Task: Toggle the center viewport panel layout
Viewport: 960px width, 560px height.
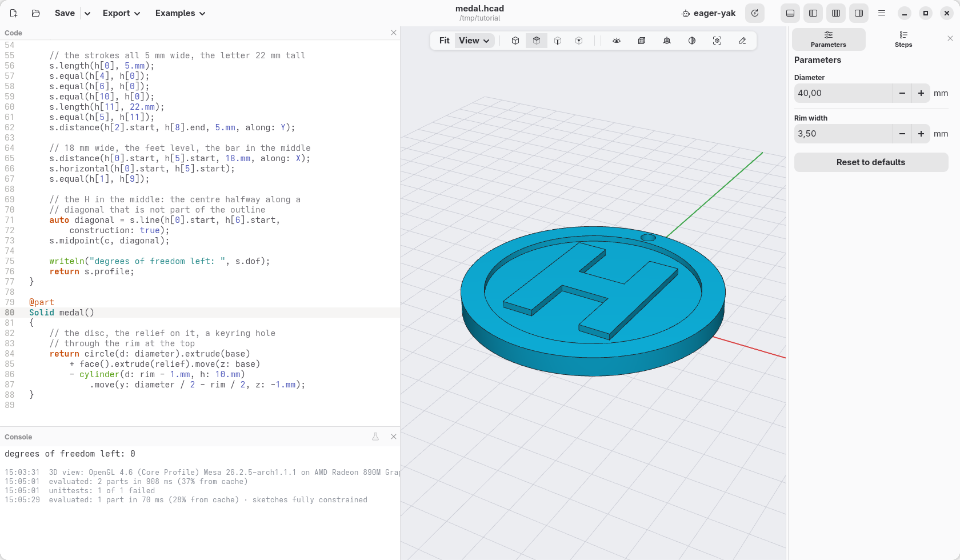Action: (836, 13)
